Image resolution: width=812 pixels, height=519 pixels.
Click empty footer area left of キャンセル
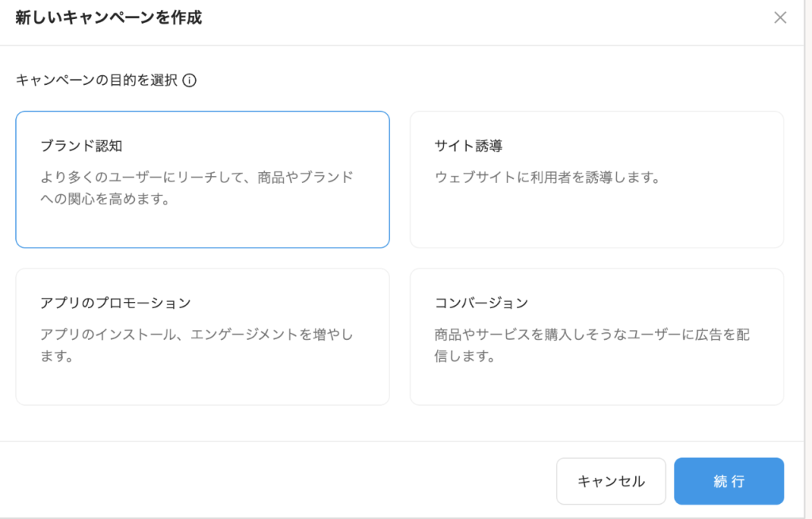pos(278,481)
